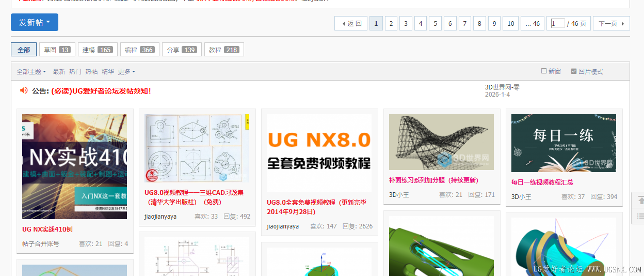This screenshot has width=644, height=276.
Task: Click 回复: 492 reply count
Action: (237, 216)
